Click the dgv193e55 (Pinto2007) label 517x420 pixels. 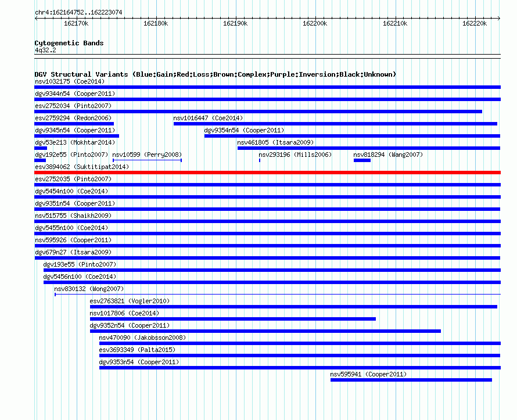[80, 264]
